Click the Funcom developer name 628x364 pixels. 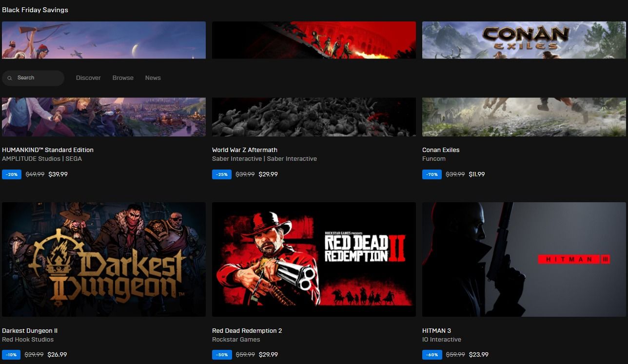pos(433,158)
